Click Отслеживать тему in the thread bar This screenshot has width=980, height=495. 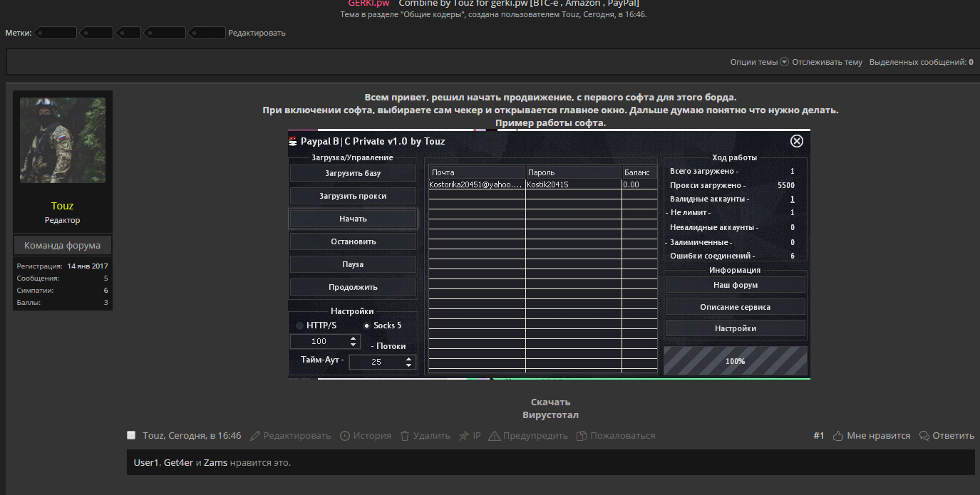827,62
